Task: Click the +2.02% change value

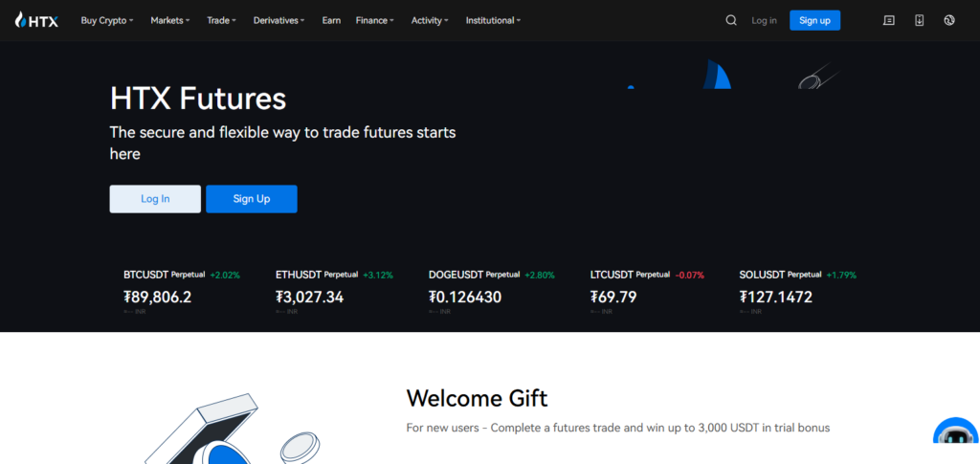Action: [225, 275]
